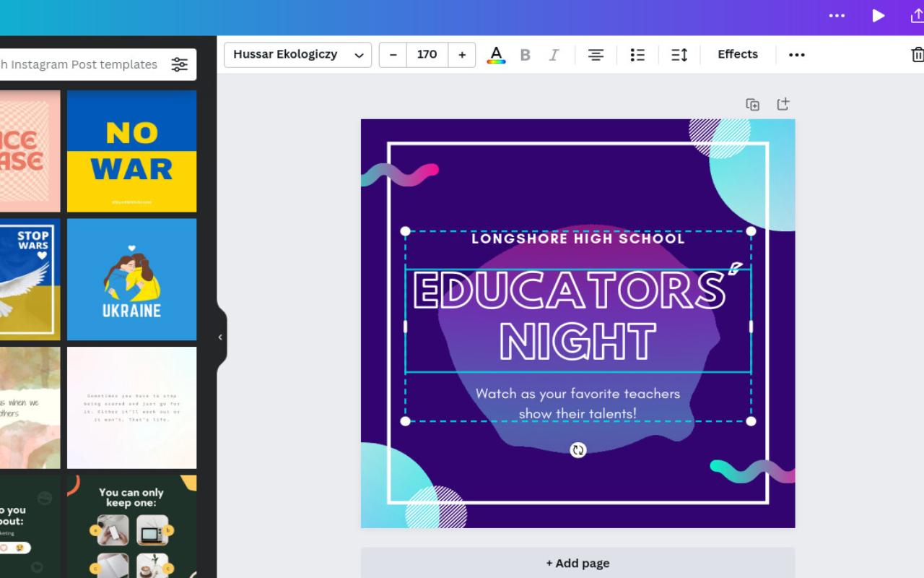Image resolution: width=924 pixels, height=578 pixels.
Task: Select the peach checkered template
Action: tap(30, 151)
